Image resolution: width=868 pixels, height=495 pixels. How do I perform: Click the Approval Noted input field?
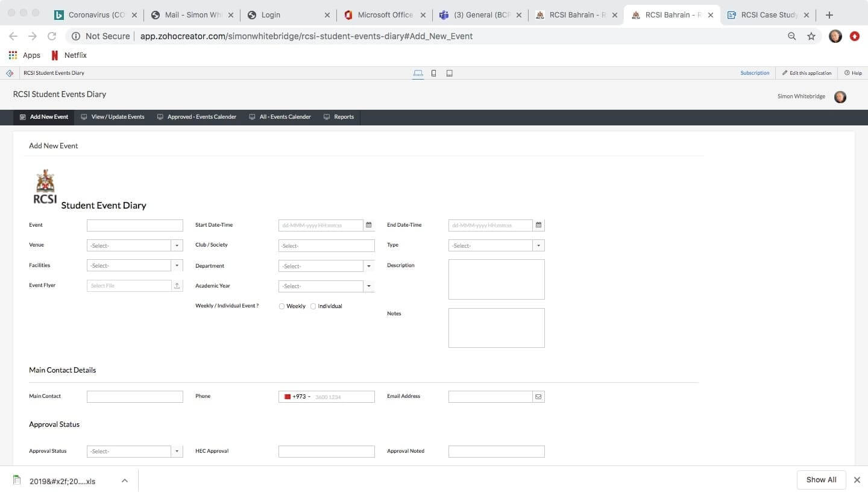(497, 452)
